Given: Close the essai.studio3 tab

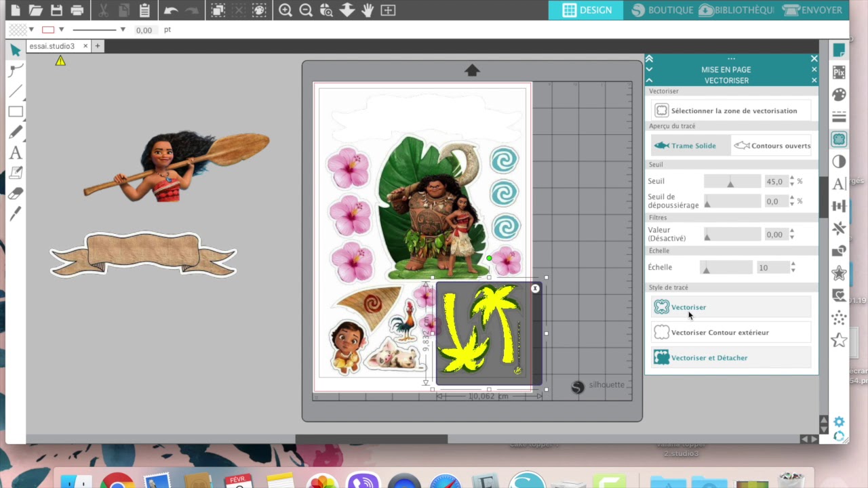Looking at the screenshot, I should point(85,46).
